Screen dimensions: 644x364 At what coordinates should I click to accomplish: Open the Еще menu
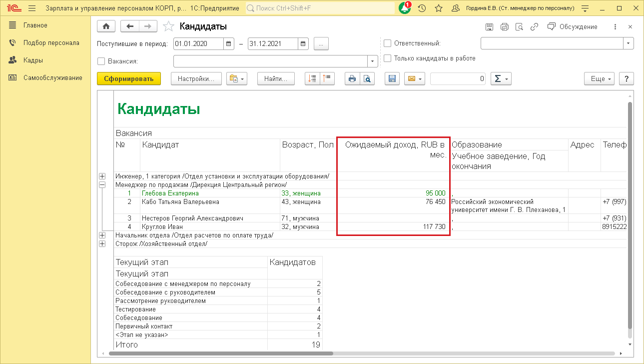(601, 78)
